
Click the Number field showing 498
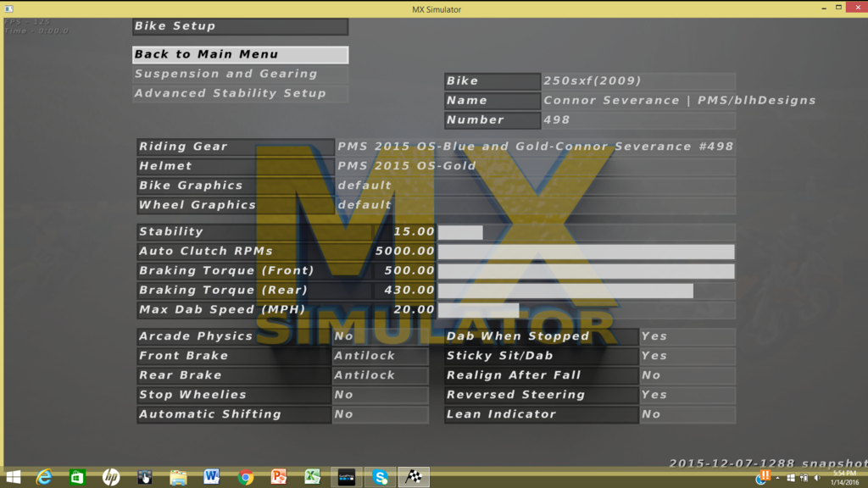[x=638, y=119]
